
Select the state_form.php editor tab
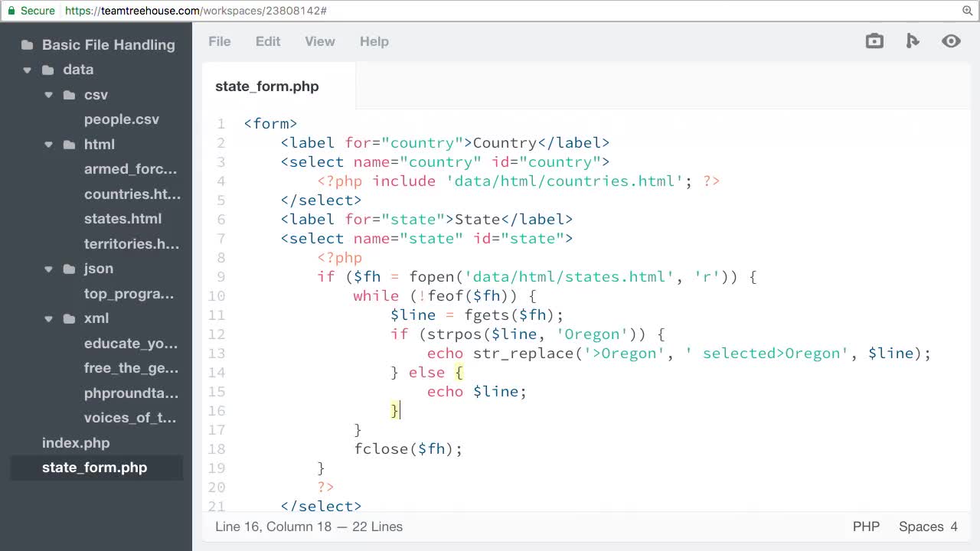click(267, 86)
